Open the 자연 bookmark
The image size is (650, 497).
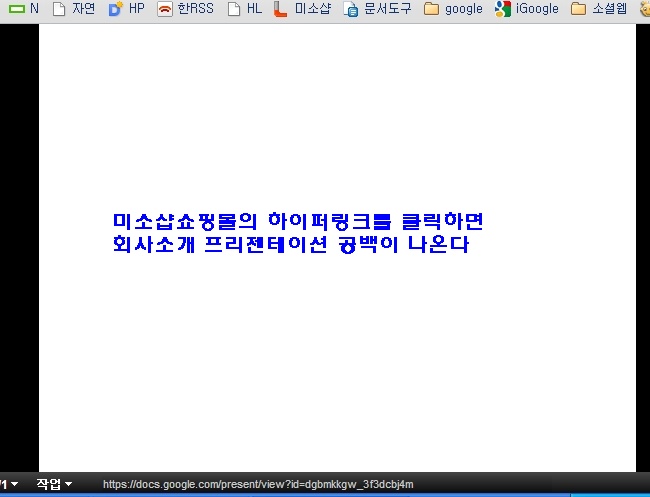point(74,8)
